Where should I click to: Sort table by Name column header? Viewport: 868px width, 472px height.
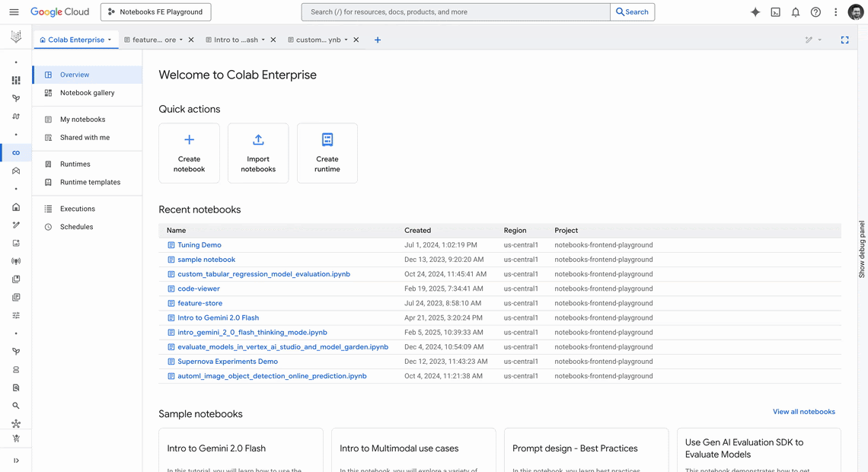pyautogui.click(x=176, y=230)
